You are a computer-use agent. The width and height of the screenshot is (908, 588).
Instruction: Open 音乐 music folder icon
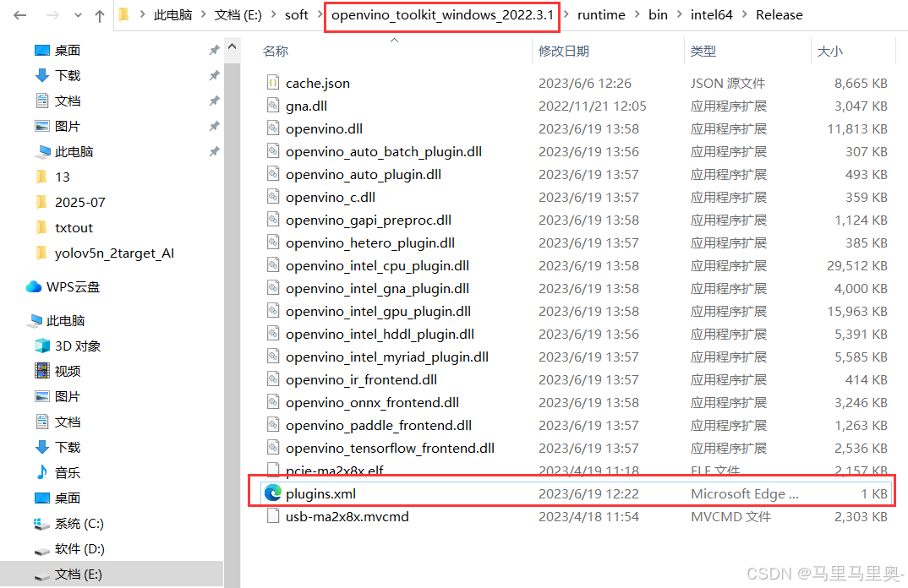41,472
